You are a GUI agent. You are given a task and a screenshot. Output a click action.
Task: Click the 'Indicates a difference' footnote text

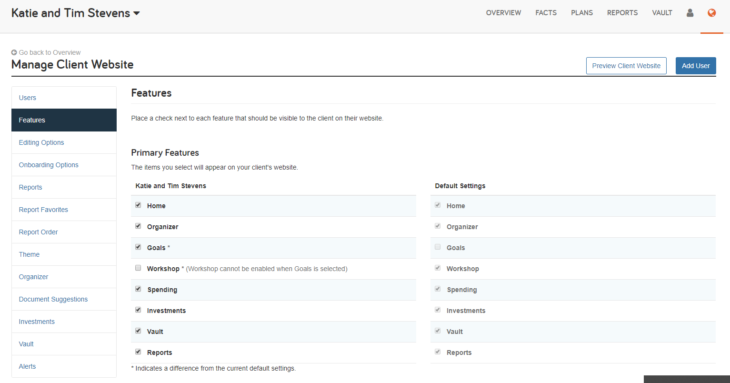tap(213, 368)
